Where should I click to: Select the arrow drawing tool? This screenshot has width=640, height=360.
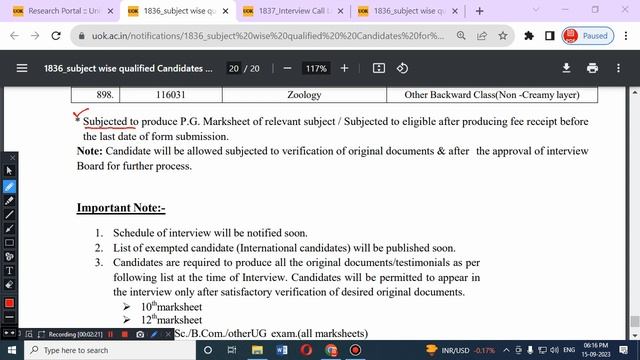coord(9,229)
